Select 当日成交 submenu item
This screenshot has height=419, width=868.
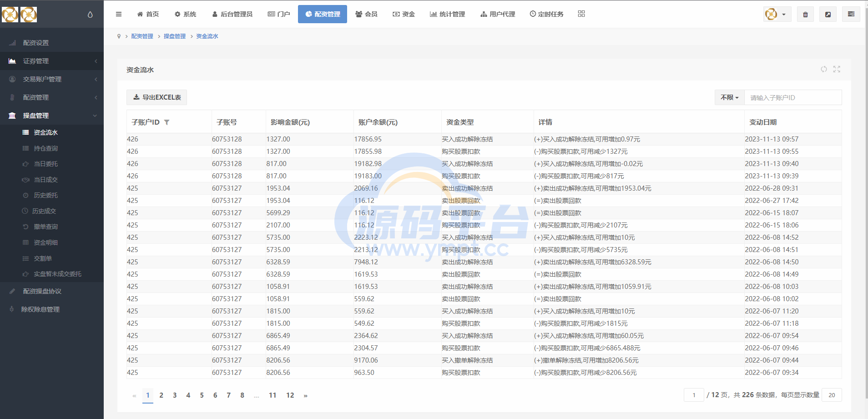coord(52,180)
